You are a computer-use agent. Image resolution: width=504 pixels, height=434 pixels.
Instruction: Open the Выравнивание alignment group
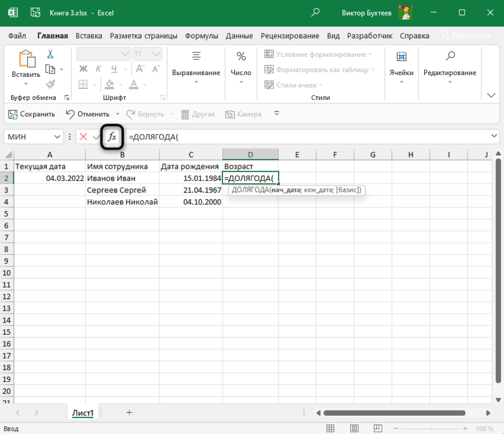point(196,68)
